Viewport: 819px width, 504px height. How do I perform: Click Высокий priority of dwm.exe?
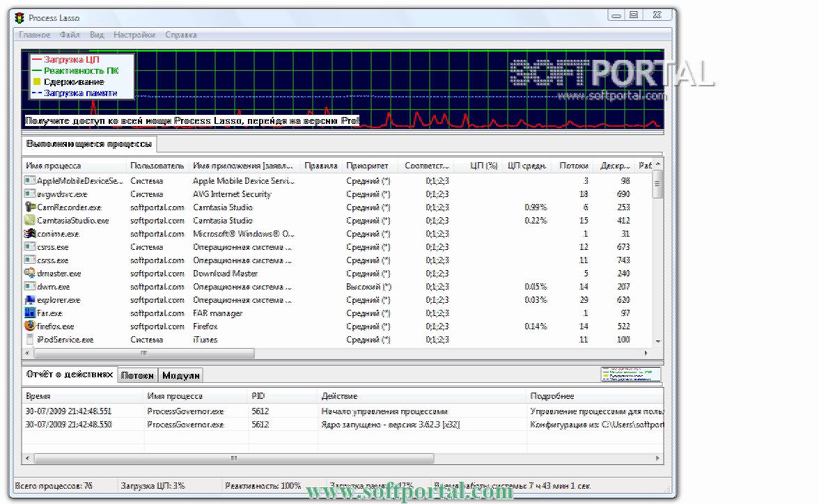point(368,287)
